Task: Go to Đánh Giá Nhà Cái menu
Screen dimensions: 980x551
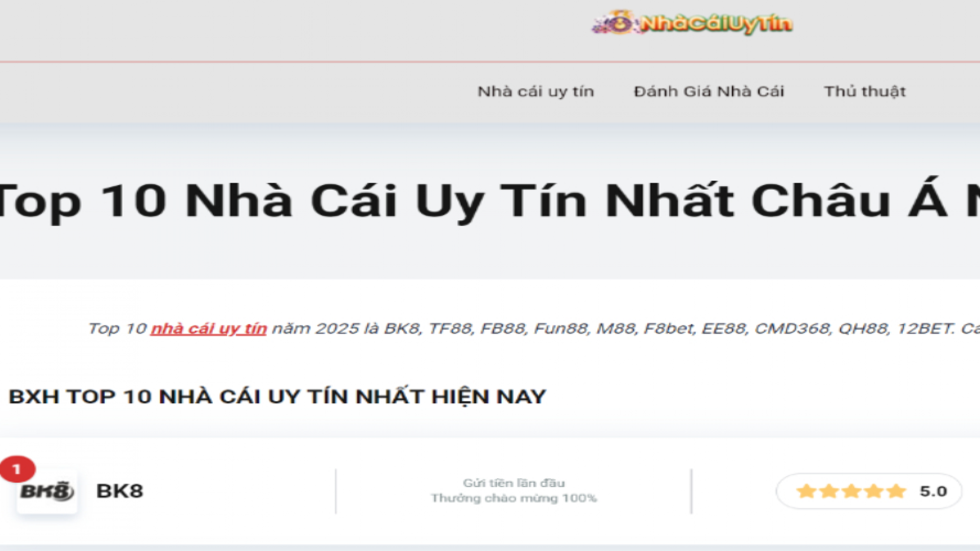Action: click(x=709, y=91)
